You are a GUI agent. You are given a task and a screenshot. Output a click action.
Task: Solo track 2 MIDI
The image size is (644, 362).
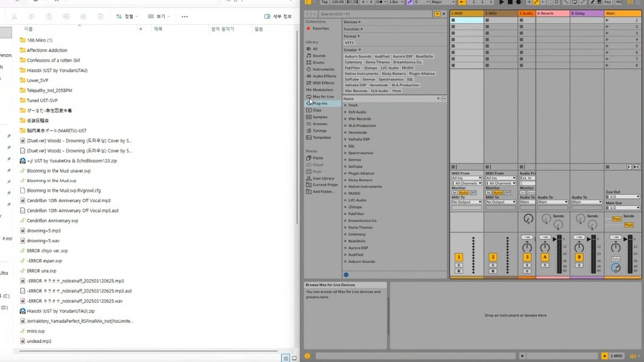[493, 265]
